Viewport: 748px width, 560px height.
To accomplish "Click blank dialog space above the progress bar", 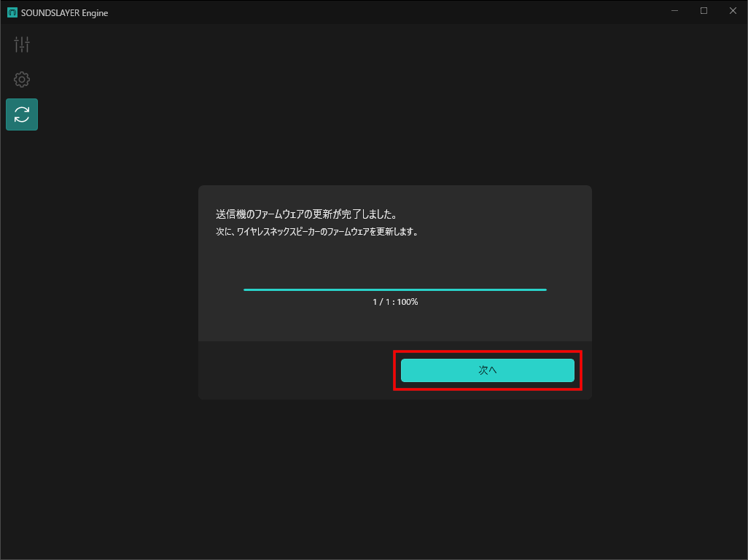I will (x=394, y=259).
